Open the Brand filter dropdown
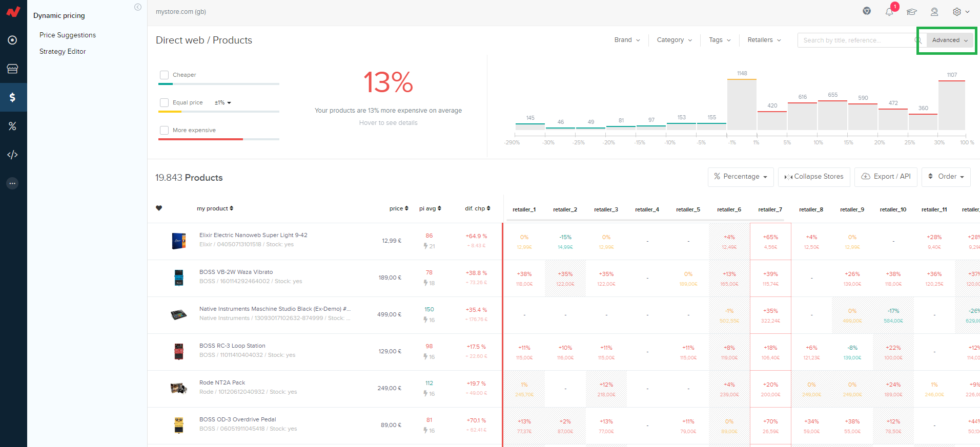Screen dimensions: 980x447 (627, 40)
